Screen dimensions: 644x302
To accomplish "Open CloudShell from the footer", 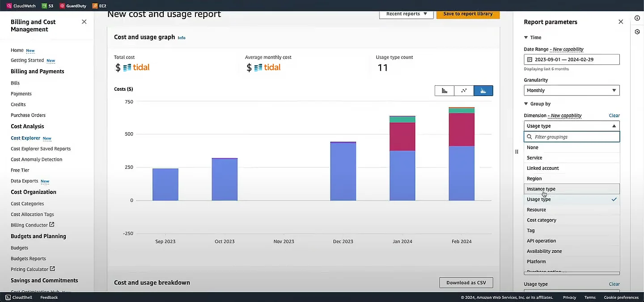I will tap(19, 297).
